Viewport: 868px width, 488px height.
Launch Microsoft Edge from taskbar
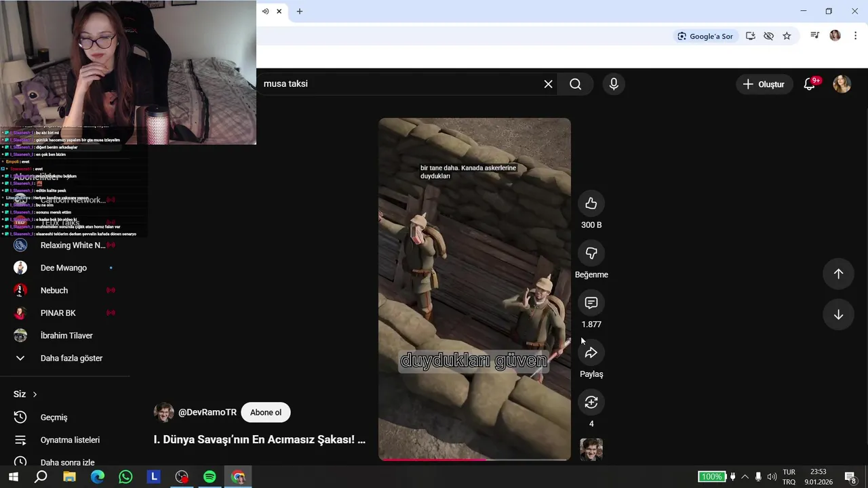(x=98, y=476)
